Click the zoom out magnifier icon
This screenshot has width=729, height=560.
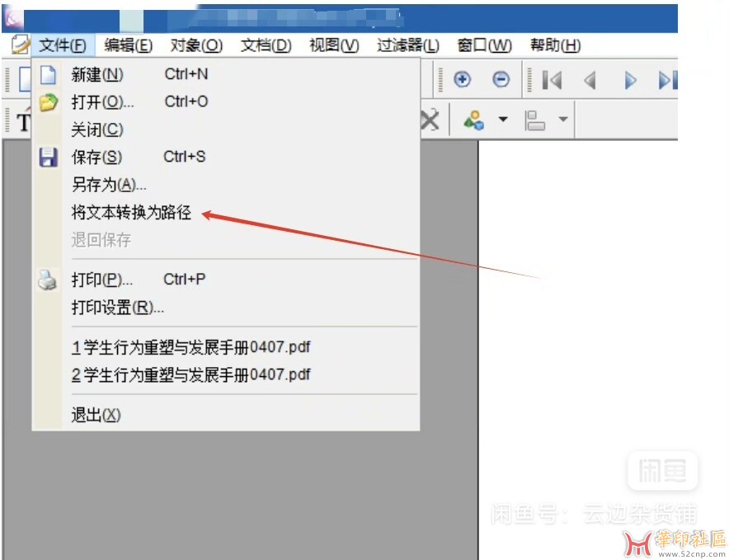[x=501, y=80]
